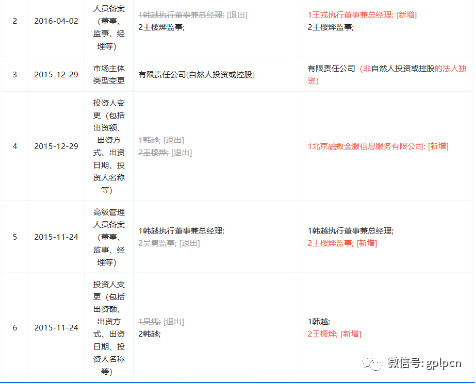
Task: Click the change-type cell in the 2016-04-02 row
Action: (109, 27)
